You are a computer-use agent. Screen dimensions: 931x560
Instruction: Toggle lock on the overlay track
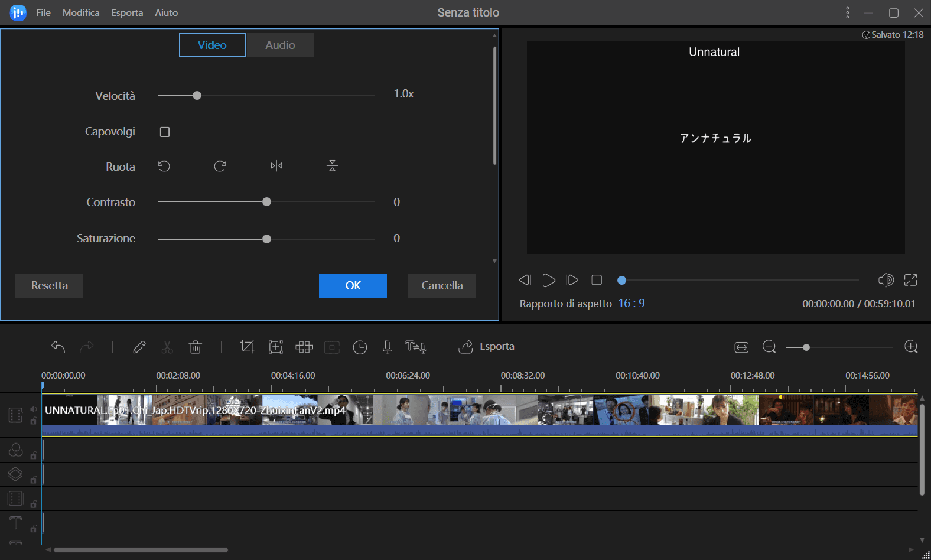tap(34, 480)
